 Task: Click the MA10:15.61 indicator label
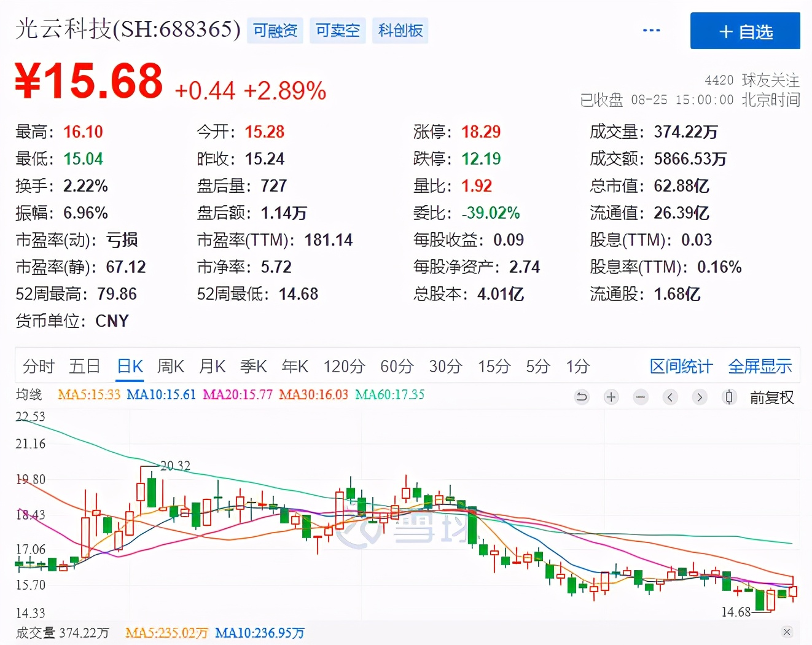pyautogui.click(x=161, y=394)
